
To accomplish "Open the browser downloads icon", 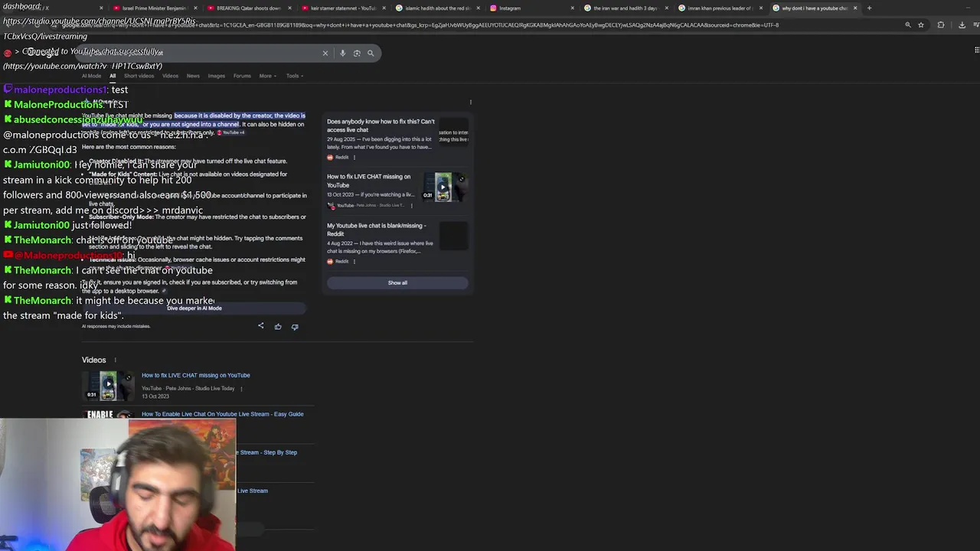I will tap(962, 24).
